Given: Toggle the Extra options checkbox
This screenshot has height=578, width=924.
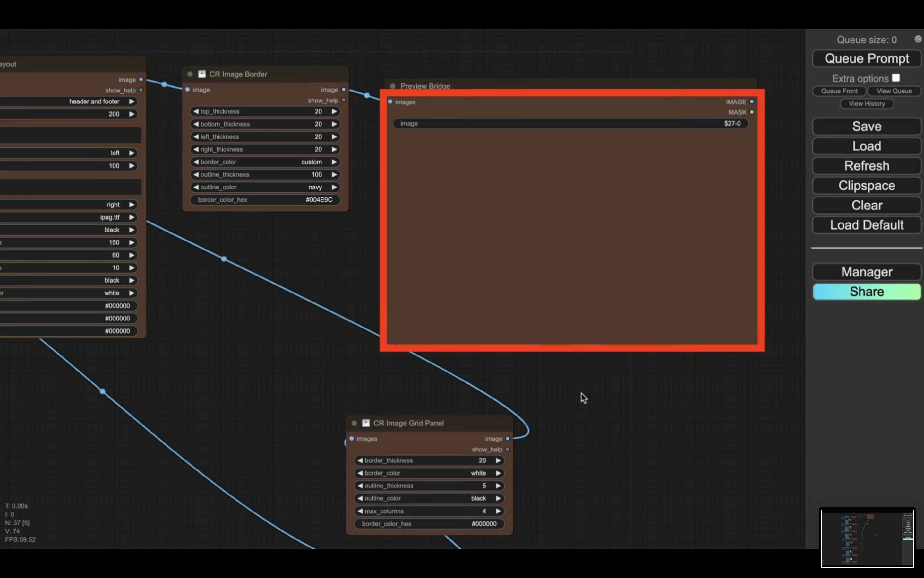Looking at the screenshot, I should 896,78.
